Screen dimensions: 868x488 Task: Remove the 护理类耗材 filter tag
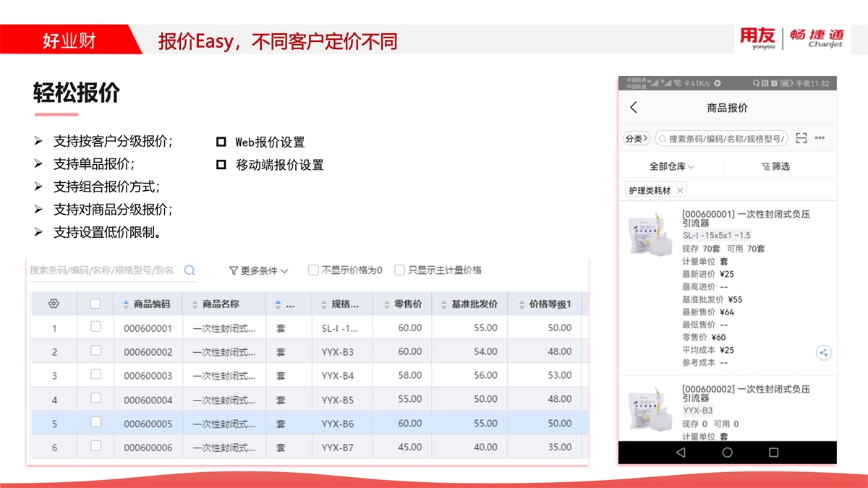pyautogui.click(x=680, y=191)
